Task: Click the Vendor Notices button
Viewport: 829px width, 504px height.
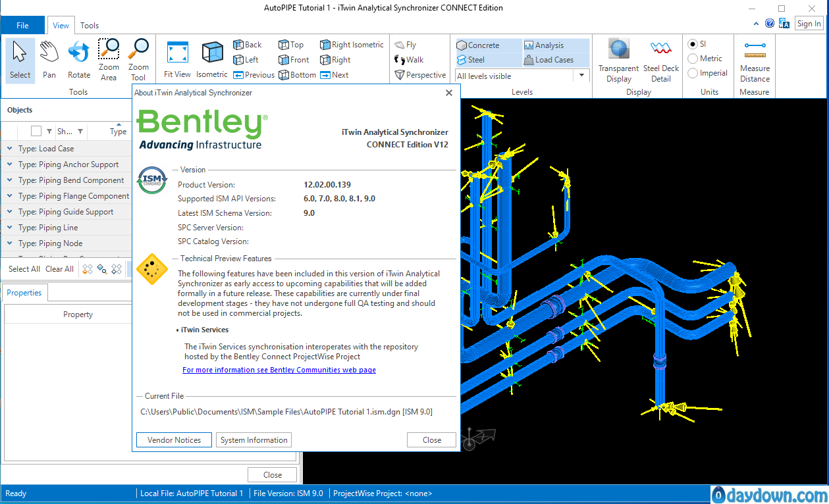Action: pos(174,440)
